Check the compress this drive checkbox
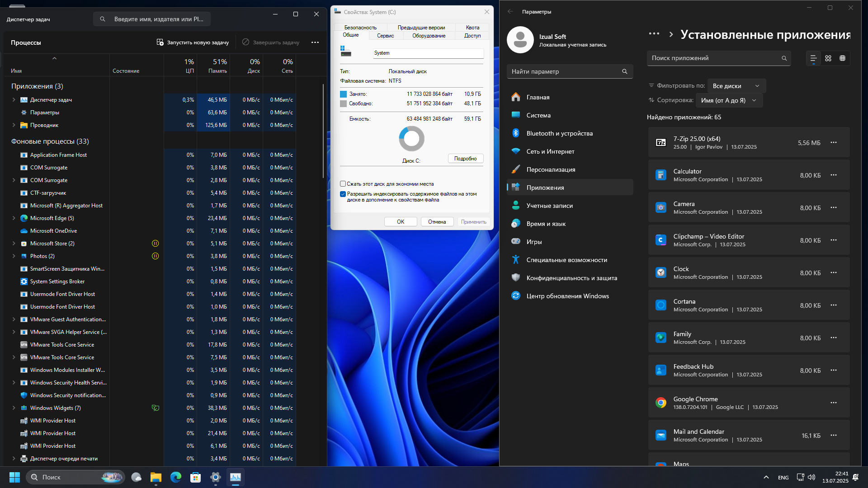This screenshot has width=868, height=488. (x=343, y=184)
